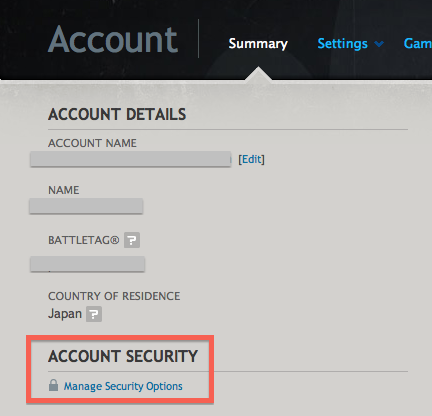Click the Japan country text
The width and height of the screenshot is (432, 416).
click(x=65, y=314)
